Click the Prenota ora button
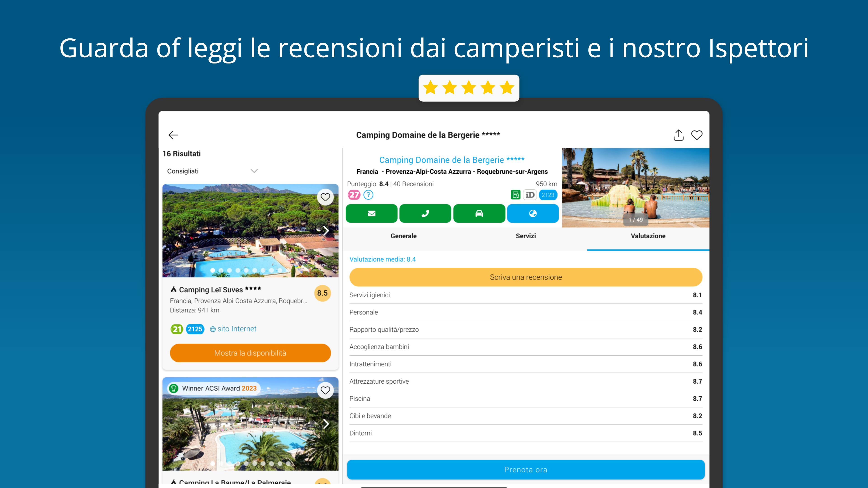 (526, 469)
